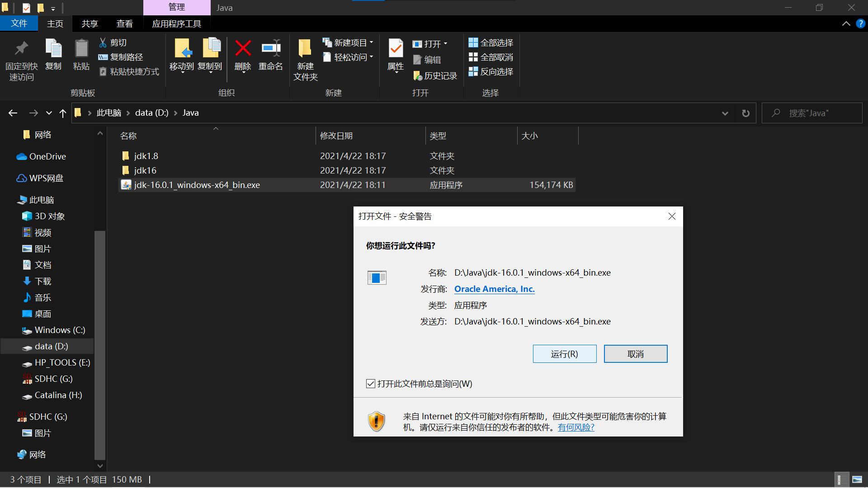This screenshot has width=868, height=488.
Task: Collapse the ribbon with the chevron
Action: click(846, 23)
